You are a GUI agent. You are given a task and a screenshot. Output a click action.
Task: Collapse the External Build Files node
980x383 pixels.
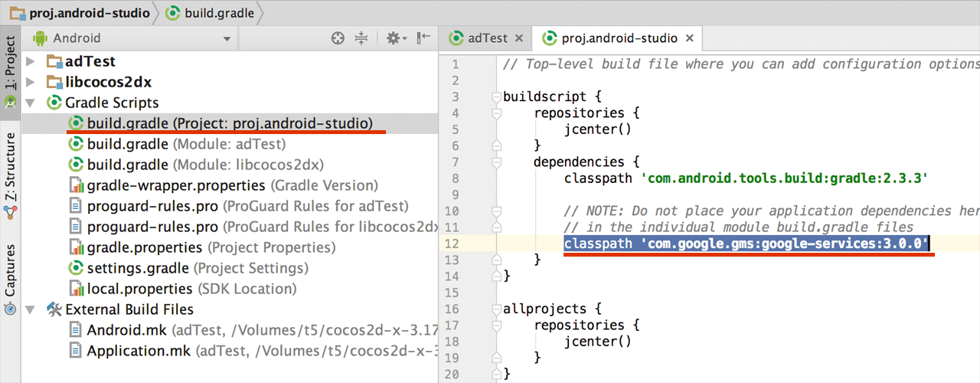31,309
